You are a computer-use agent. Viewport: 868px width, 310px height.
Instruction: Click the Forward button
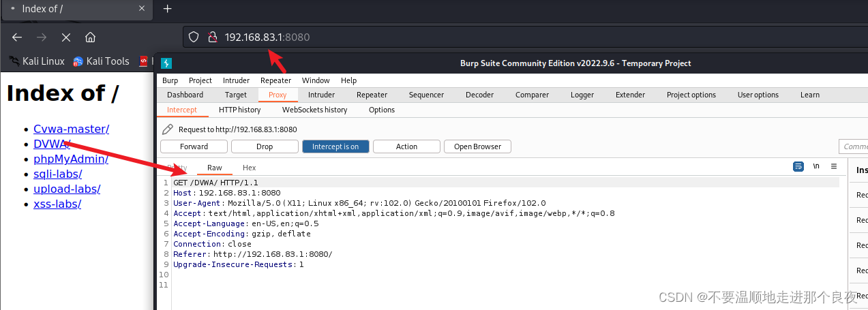tap(194, 146)
